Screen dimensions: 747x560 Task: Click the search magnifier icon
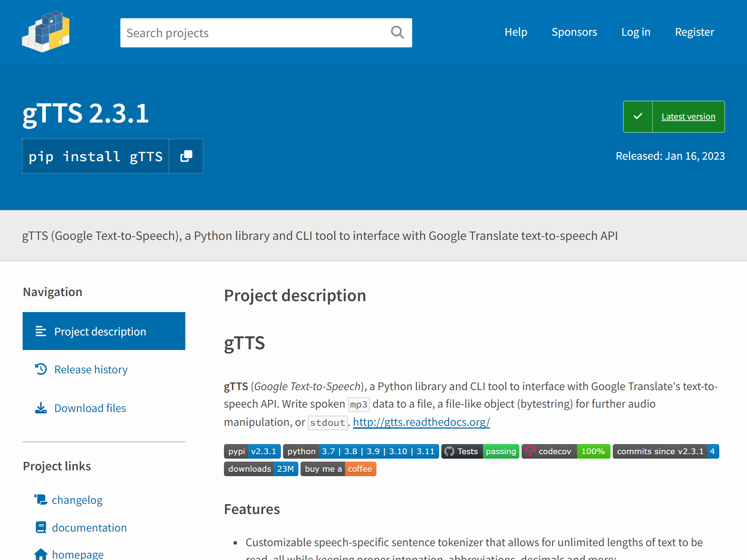coord(397,32)
